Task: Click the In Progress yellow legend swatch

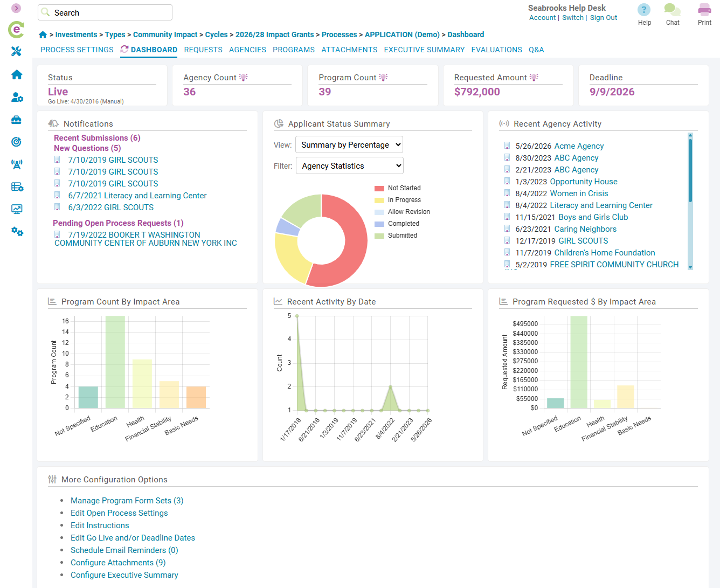Action: click(379, 200)
